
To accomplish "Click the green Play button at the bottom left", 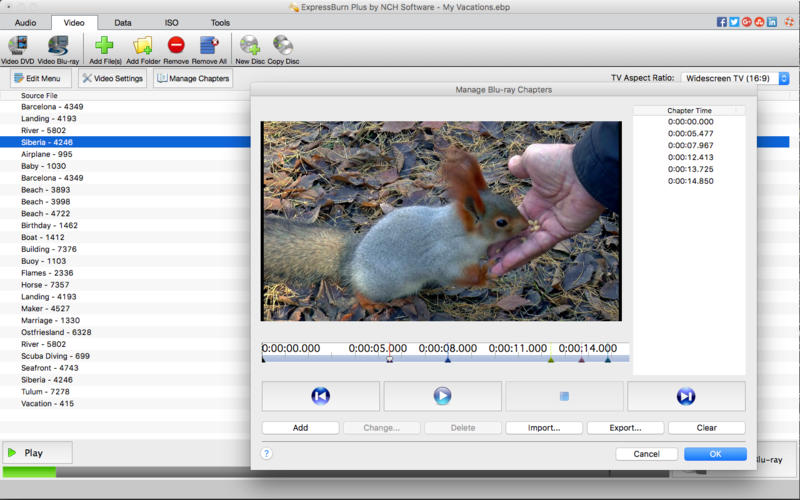I will 37,453.
